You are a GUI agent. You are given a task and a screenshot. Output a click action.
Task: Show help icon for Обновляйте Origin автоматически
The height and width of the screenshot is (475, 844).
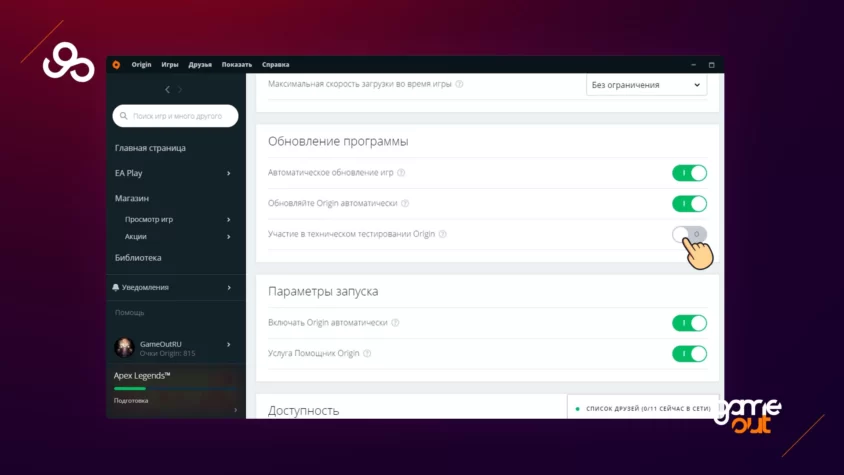point(405,203)
